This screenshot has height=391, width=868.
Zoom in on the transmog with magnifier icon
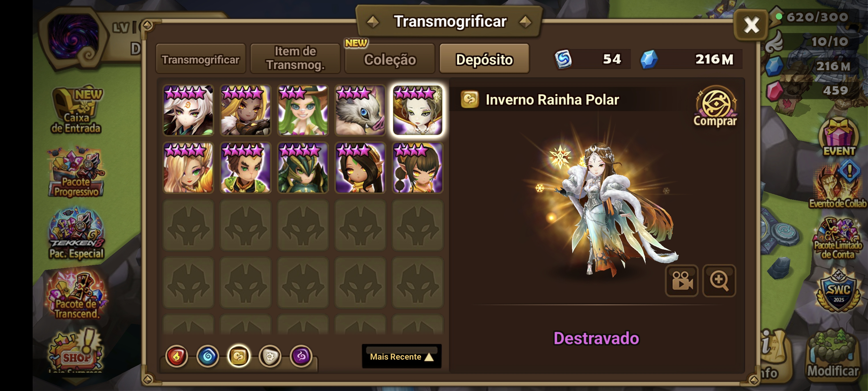[x=719, y=280]
